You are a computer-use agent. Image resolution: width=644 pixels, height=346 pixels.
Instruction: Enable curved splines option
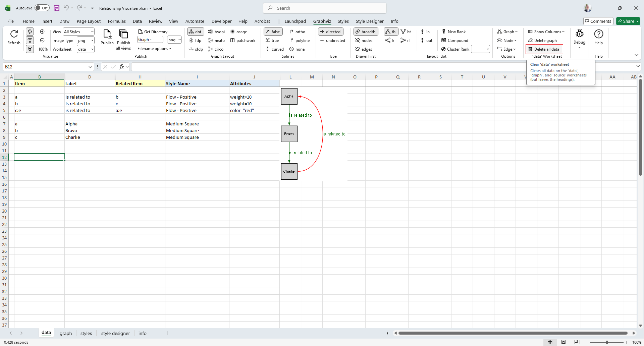click(x=274, y=49)
